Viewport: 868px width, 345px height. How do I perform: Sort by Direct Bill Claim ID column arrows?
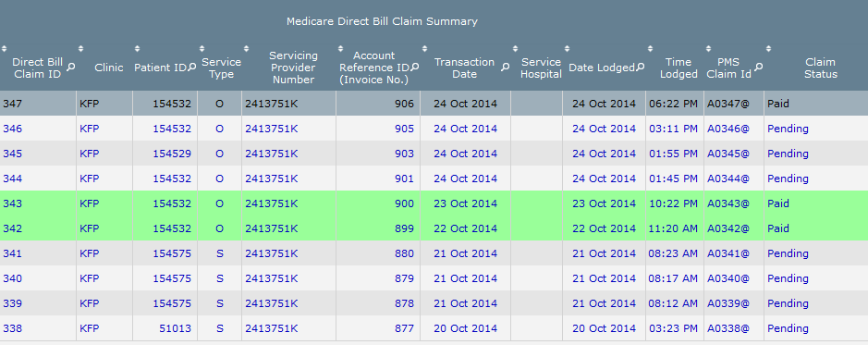[x=4, y=49]
